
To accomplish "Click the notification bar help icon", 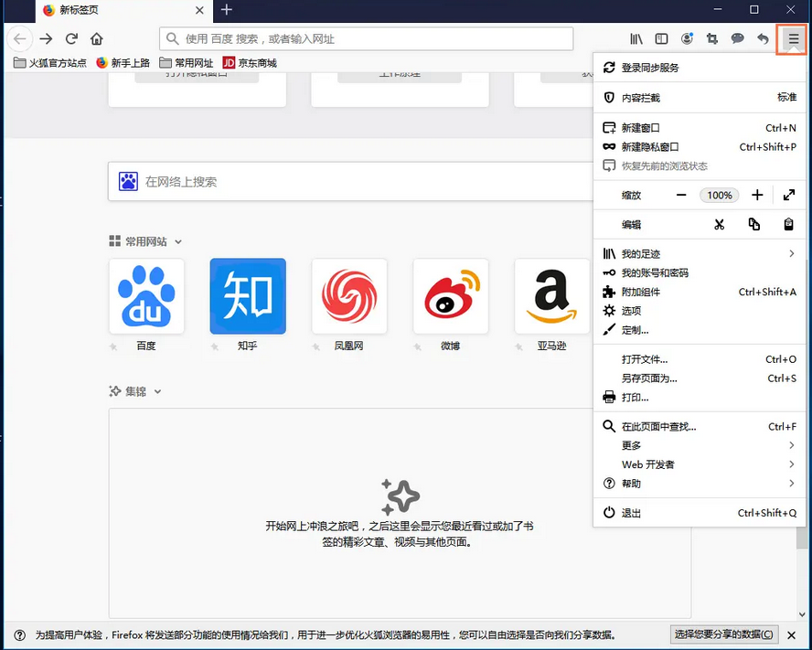I will pos(20,635).
